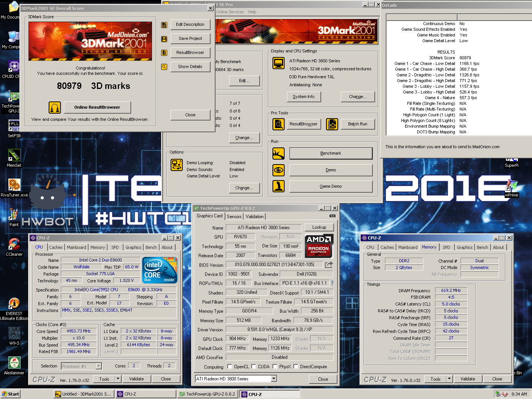This screenshot has height=399, width=532.
Task: Click the 3DMark Score 80979 in Details
Action: [465, 58]
